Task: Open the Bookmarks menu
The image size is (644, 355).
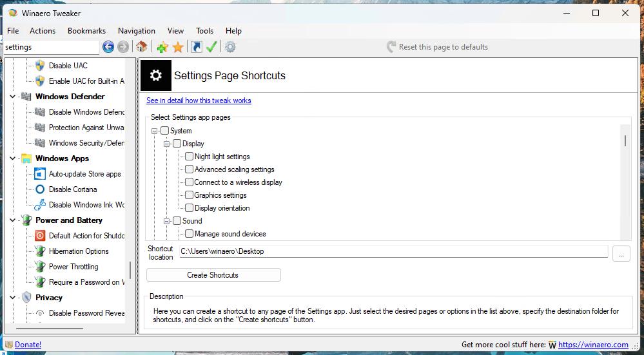Action: click(86, 31)
